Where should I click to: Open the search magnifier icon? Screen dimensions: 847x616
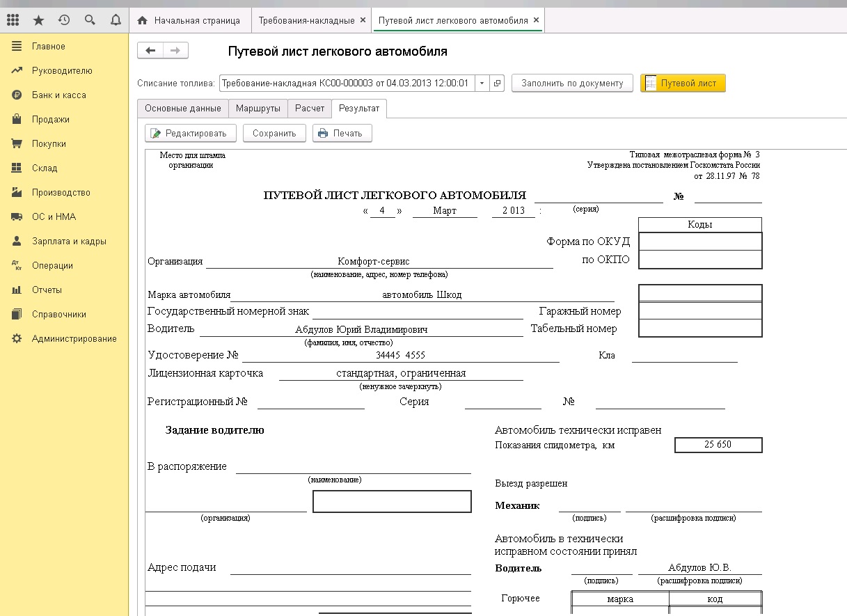[90, 21]
